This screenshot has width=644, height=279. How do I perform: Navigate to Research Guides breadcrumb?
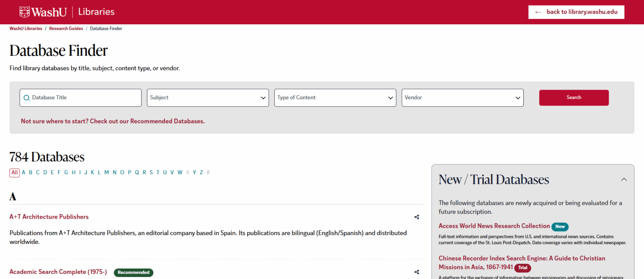(x=66, y=28)
